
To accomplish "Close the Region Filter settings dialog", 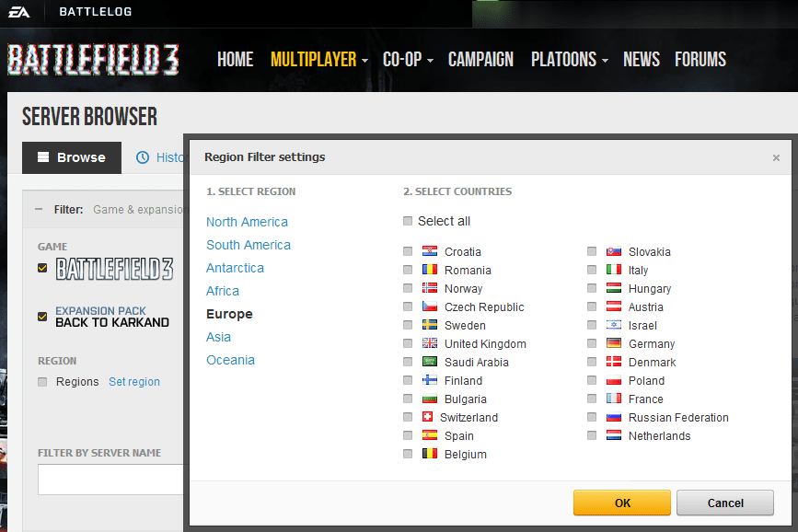I will point(776,157).
